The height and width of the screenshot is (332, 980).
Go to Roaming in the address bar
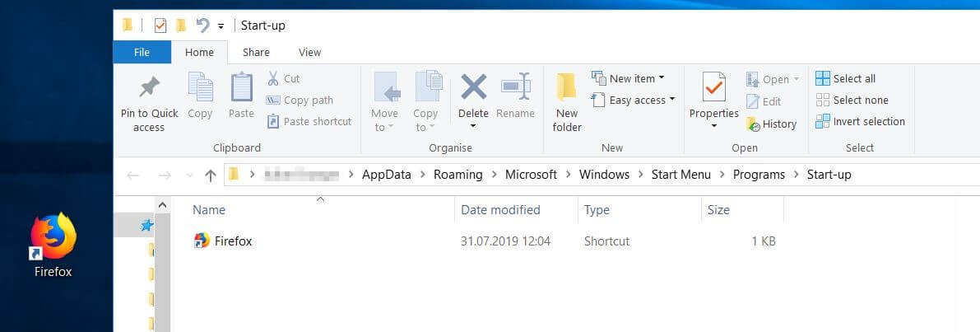458,175
